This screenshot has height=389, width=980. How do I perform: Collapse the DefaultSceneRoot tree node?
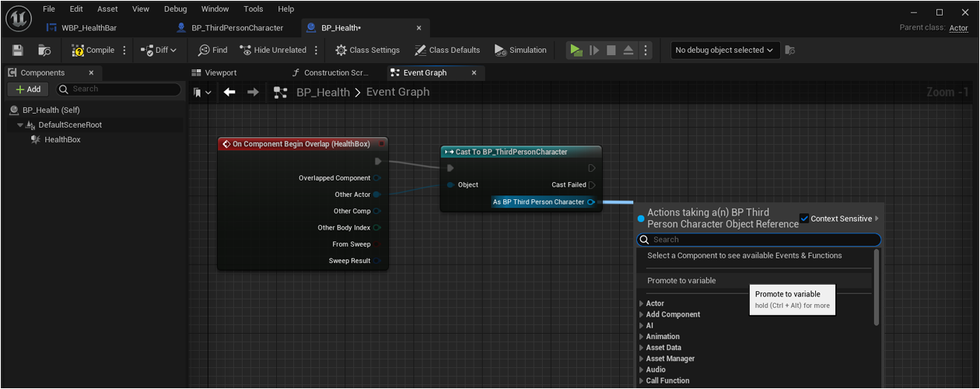[x=20, y=124]
